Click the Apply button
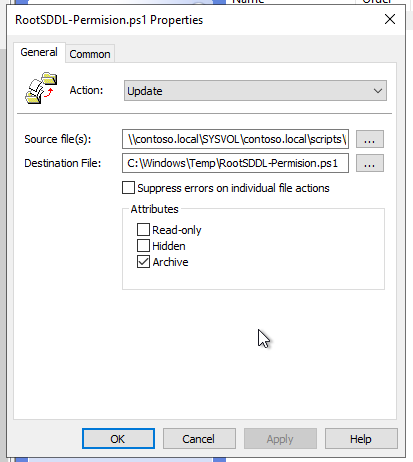Screen dimensions: 413x462 click(280, 439)
